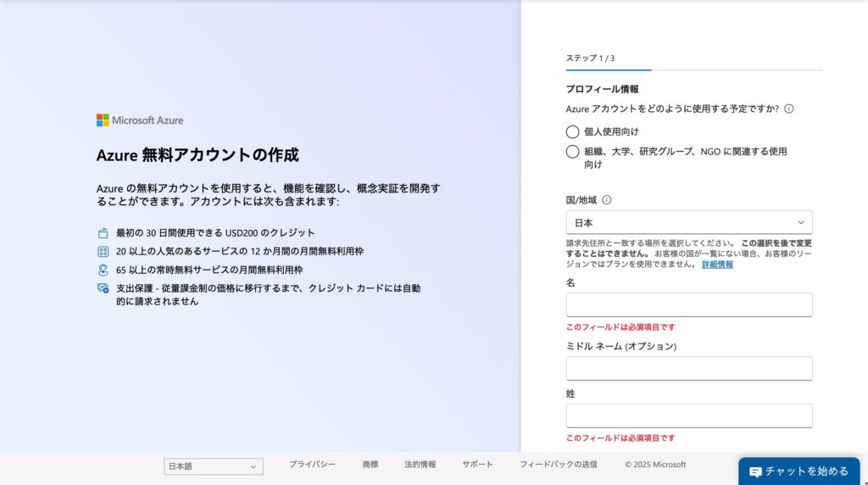This screenshot has height=485, width=868.
Task: Click info icon next to 国/地域 label
Action: [606, 200]
